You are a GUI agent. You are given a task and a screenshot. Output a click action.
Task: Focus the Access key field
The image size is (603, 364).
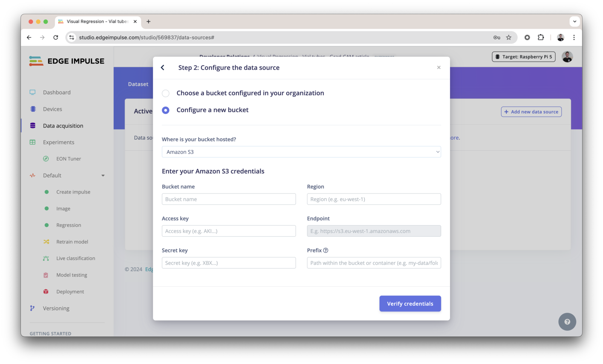coord(229,231)
